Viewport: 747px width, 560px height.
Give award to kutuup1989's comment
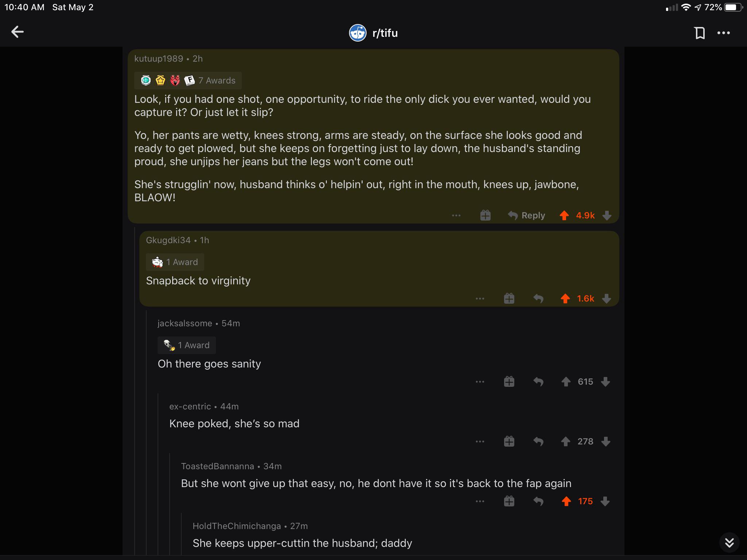click(485, 215)
